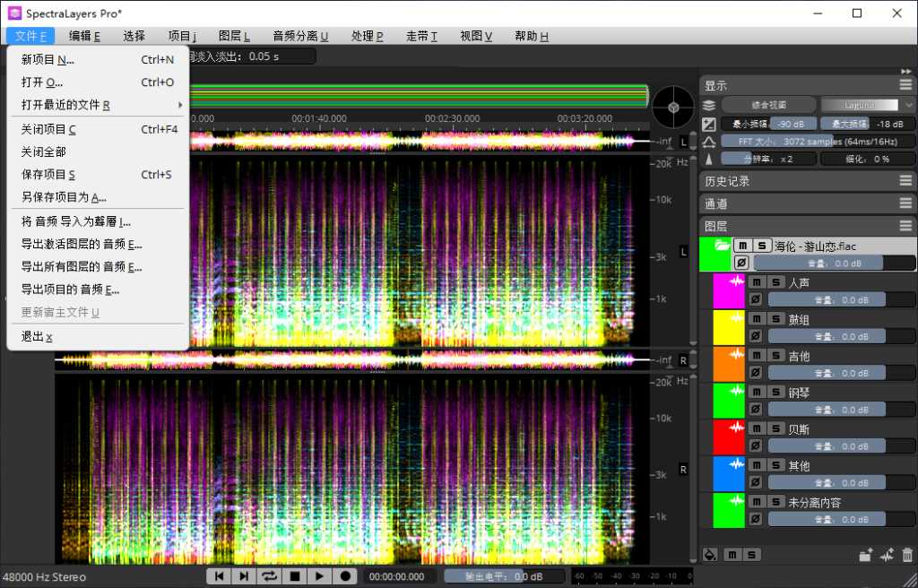Click the waveform icon on 吉他 layer

coord(737,354)
